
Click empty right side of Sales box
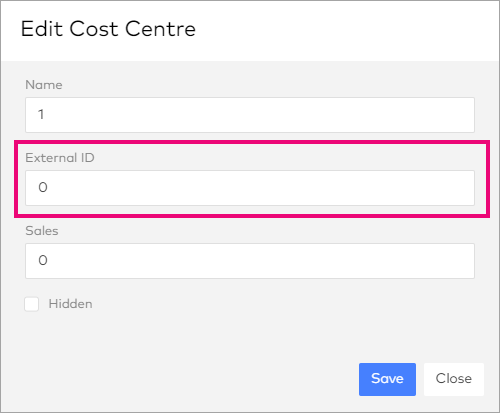tap(367, 261)
